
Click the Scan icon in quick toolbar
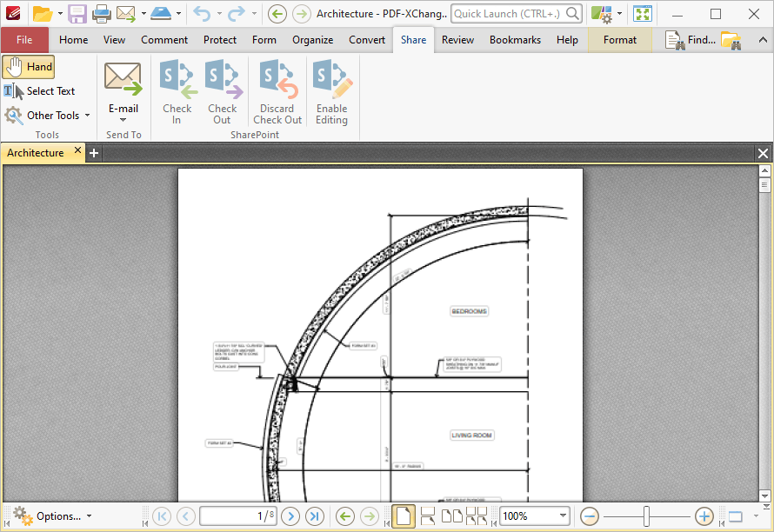point(161,14)
